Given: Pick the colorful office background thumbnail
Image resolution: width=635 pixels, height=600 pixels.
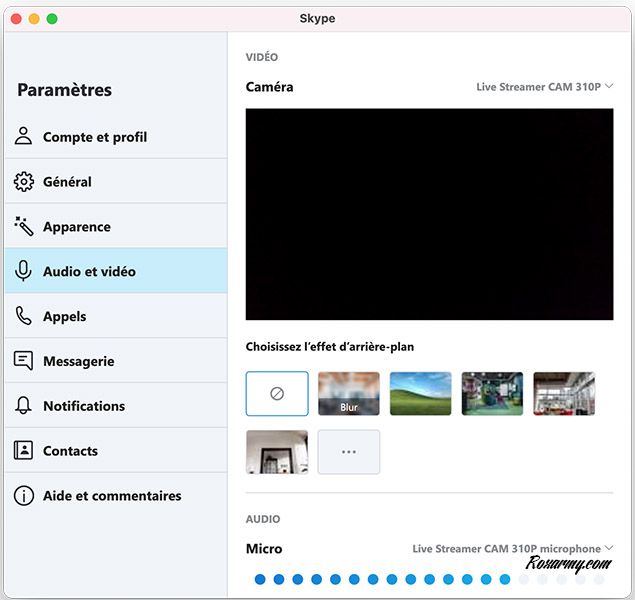Looking at the screenshot, I should pyautogui.click(x=493, y=394).
